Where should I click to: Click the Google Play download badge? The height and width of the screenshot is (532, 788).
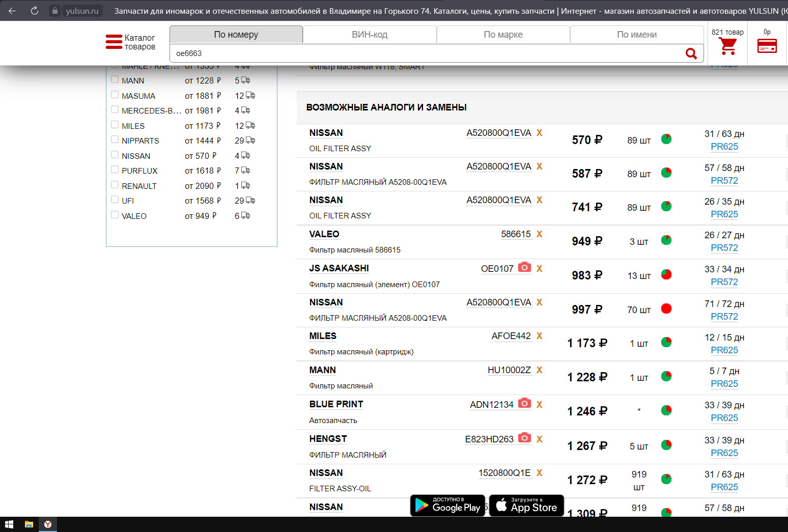[447, 506]
